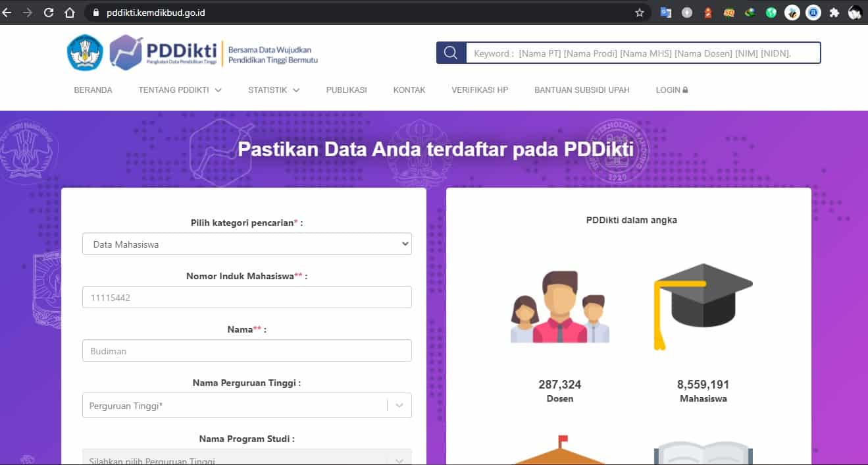868x465 pixels.
Task: Click the Dosen people illustration
Action: (560, 307)
